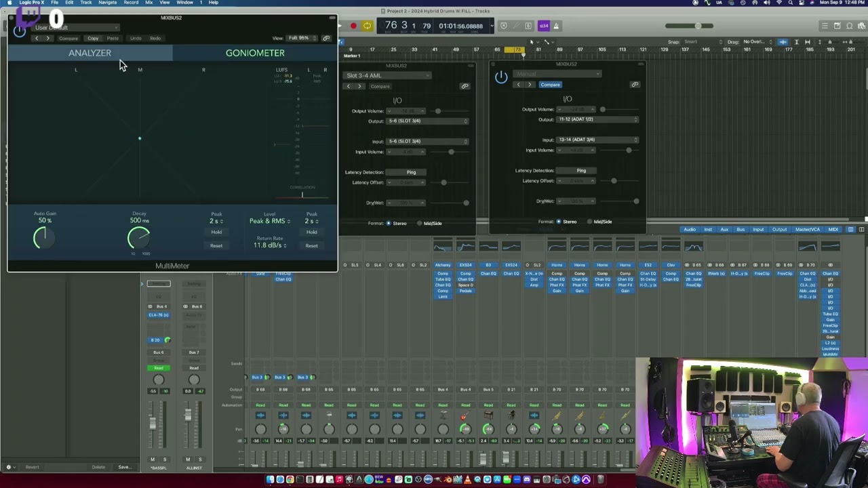The height and width of the screenshot is (488, 868).
Task: Open Output 5-6 (SLOT 3/4) dropdown
Action: point(427,121)
